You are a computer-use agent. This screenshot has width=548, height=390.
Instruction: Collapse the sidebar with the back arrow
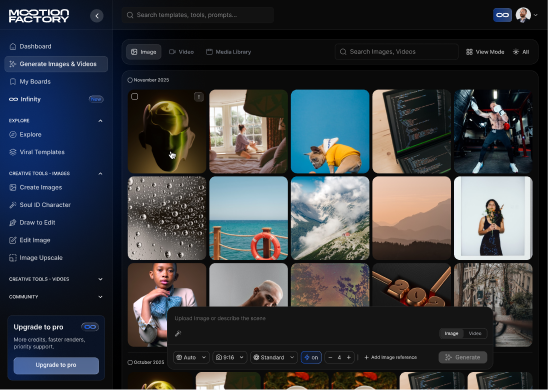click(97, 16)
